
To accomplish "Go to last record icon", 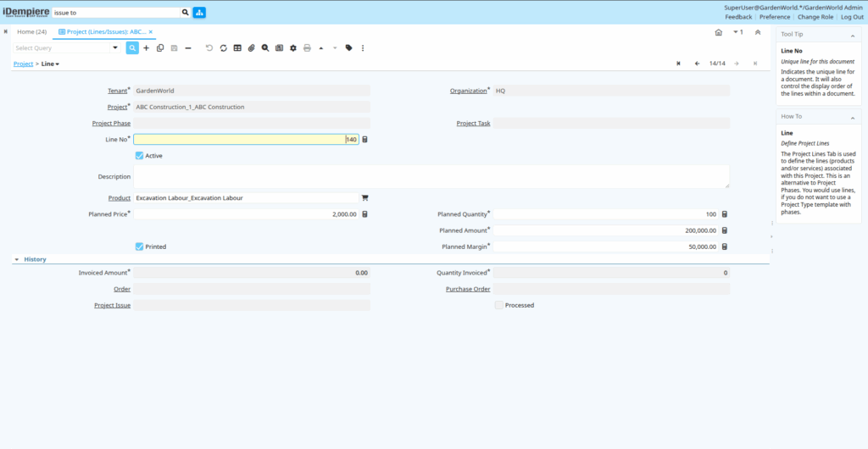I will coord(755,64).
